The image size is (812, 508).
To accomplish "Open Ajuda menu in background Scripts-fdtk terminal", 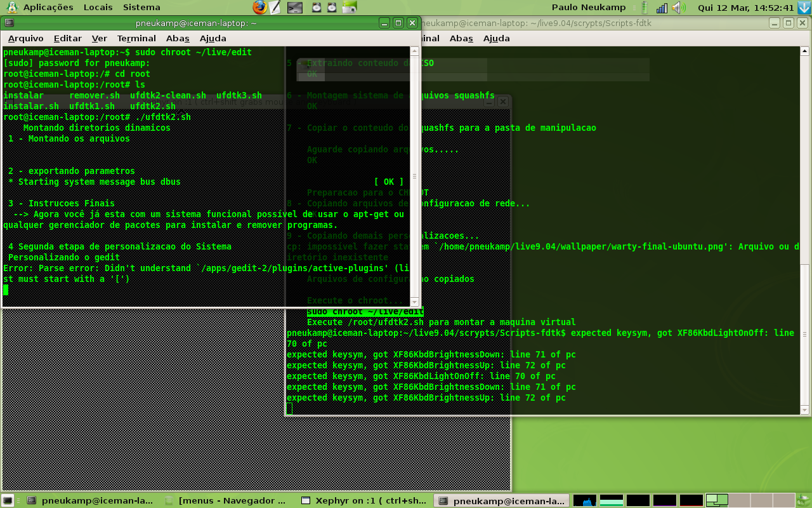I will (x=496, y=38).
